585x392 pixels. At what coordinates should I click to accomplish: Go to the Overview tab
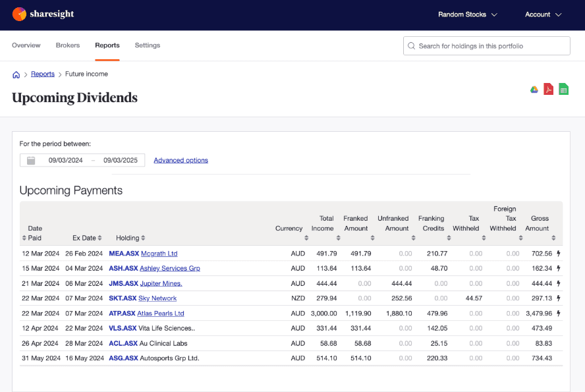click(26, 45)
